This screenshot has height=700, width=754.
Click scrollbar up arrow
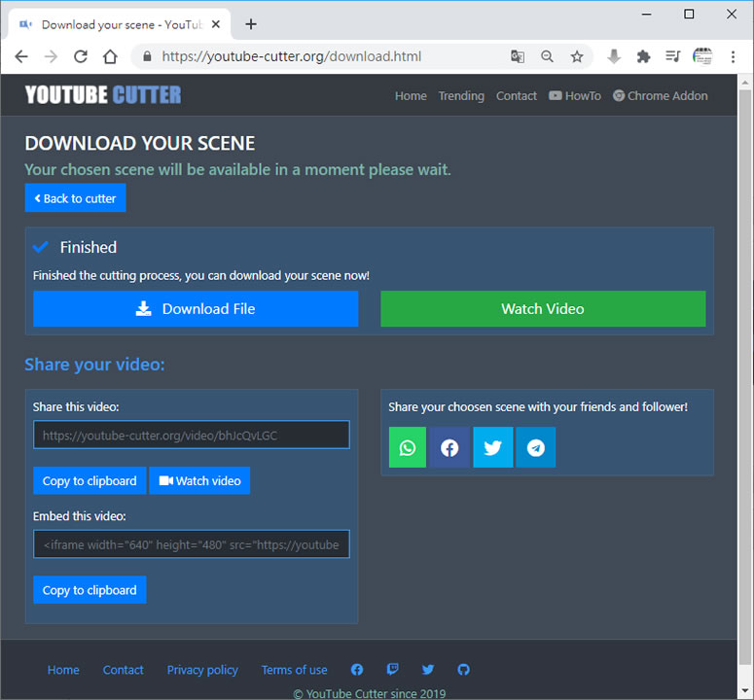[745, 83]
